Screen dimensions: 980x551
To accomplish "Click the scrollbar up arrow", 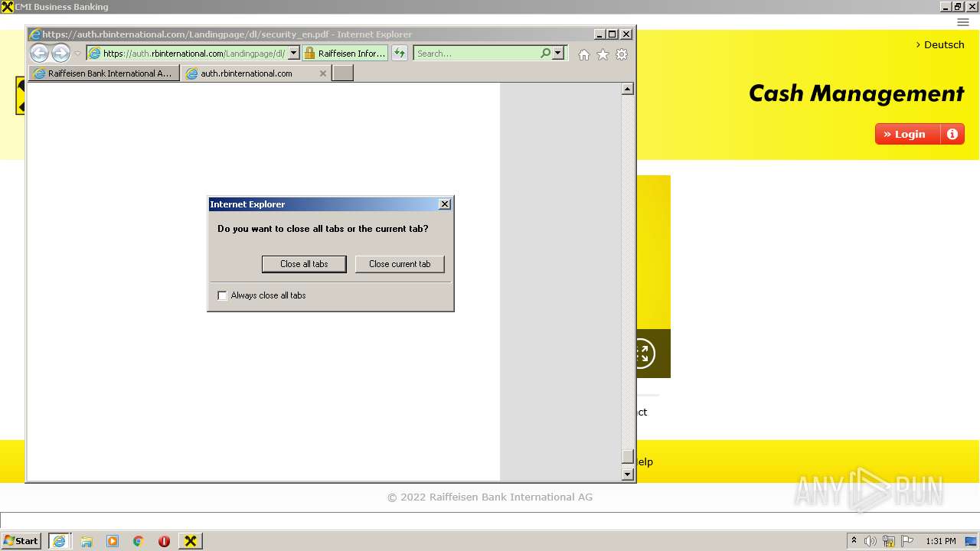I will (627, 89).
